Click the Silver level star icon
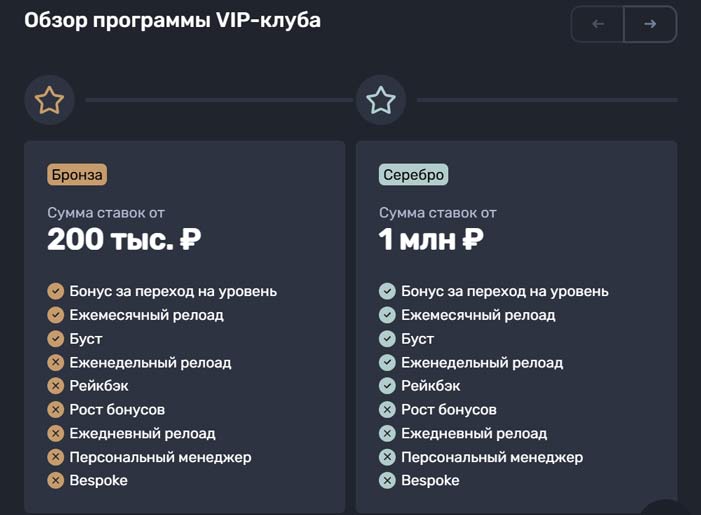 click(381, 100)
